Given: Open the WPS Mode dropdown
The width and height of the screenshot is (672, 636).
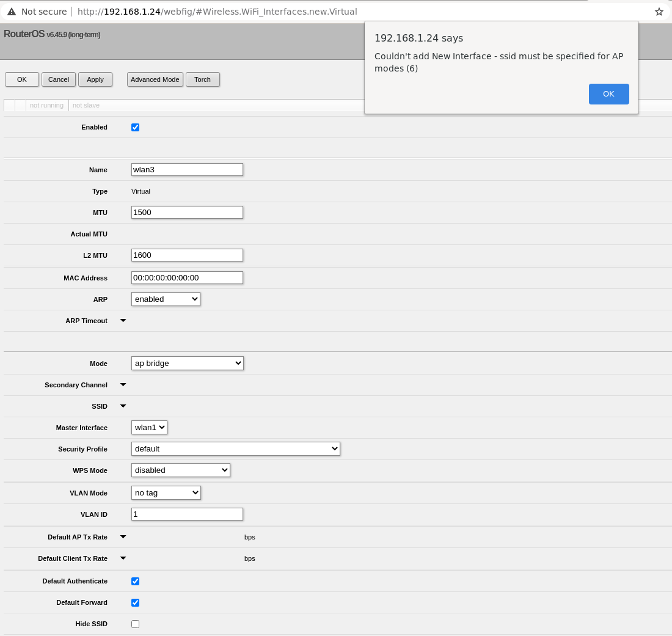Looking at the screenshot, I should coord(180,470).
